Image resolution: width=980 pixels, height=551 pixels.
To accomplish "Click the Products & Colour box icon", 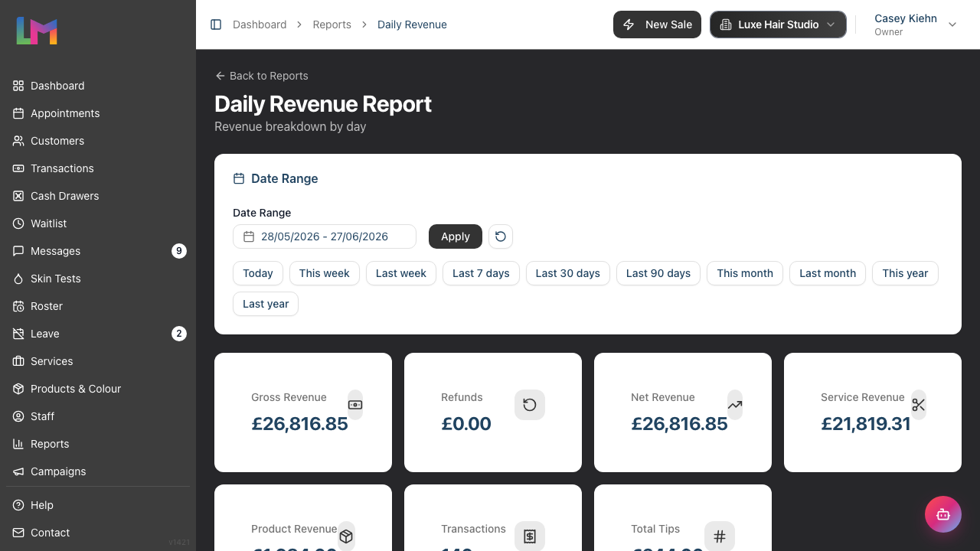I will [18, 389].
